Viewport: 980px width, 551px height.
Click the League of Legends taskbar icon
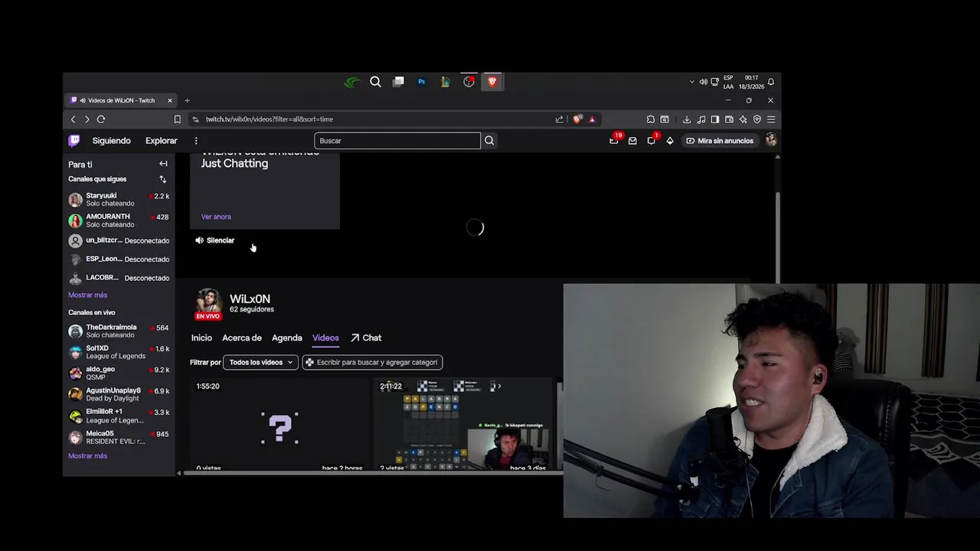click(x=445, y=82)
